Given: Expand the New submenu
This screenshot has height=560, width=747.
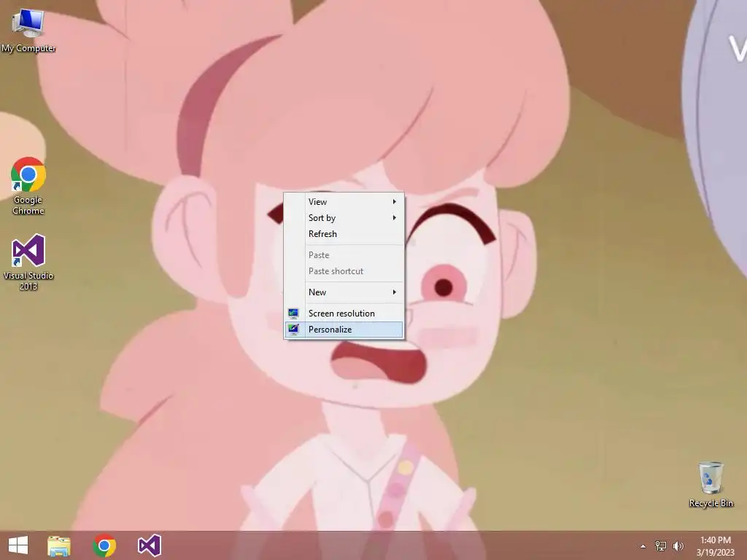Looking at the screenshot, I should pos(344,292).
